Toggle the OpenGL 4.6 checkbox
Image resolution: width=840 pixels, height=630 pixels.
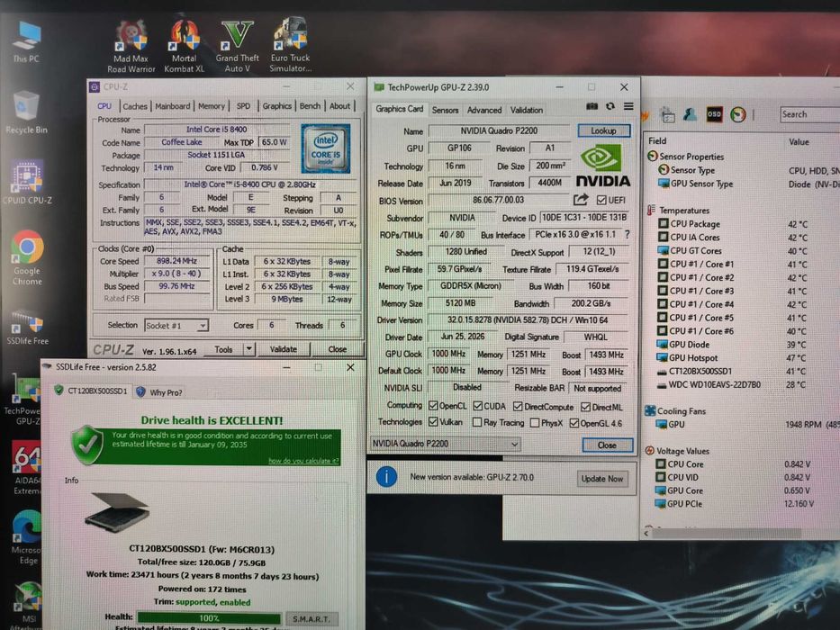[x=574, y=423]
